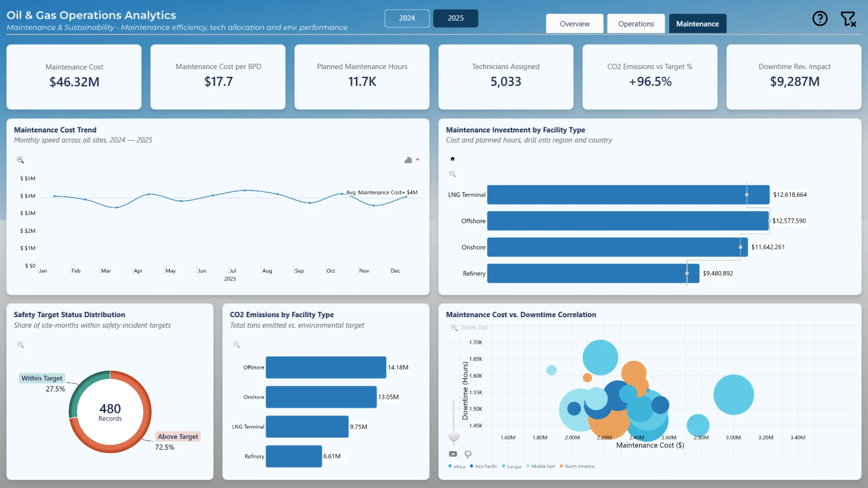The width and height of the screenshot is (868, 488).
Task: Click home icon in Facility Type chart
Action: pos(453,159)
